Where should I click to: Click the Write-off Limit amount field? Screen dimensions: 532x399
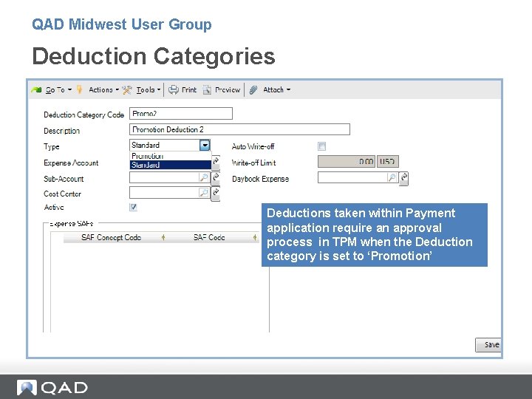tap(347, 162)
